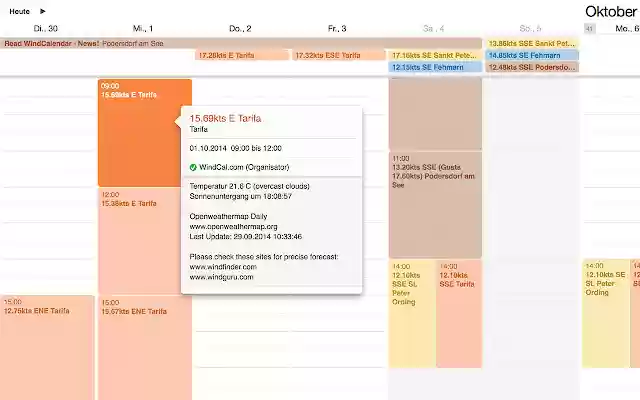This screenshot has height=400, width=640.
Task: Open the www.windfinder.com link
Action: 223,267
